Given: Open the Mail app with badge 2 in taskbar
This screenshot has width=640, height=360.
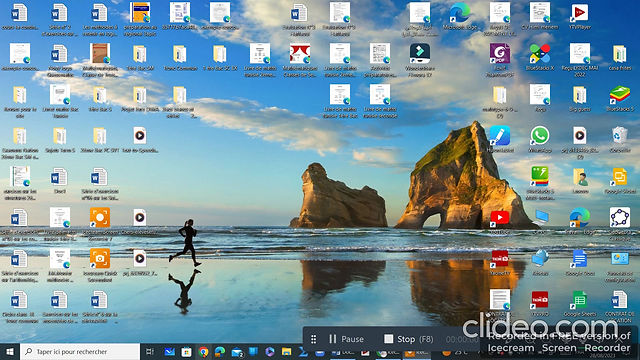Looking at the screenshot, I should [237, 351].
